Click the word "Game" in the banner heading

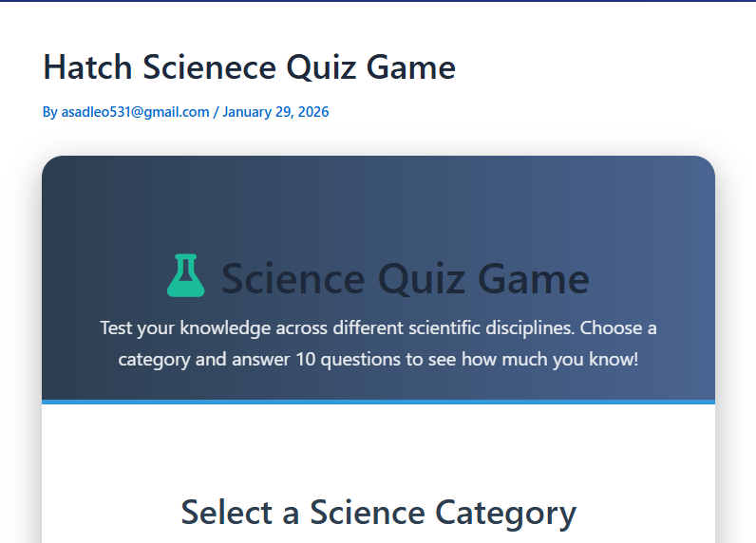pyautogui.click(x=534, y=279)
